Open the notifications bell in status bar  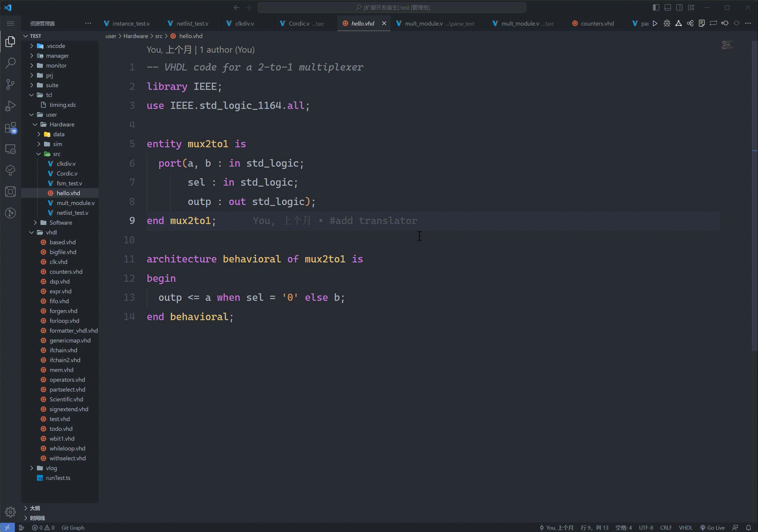[750, 527]
